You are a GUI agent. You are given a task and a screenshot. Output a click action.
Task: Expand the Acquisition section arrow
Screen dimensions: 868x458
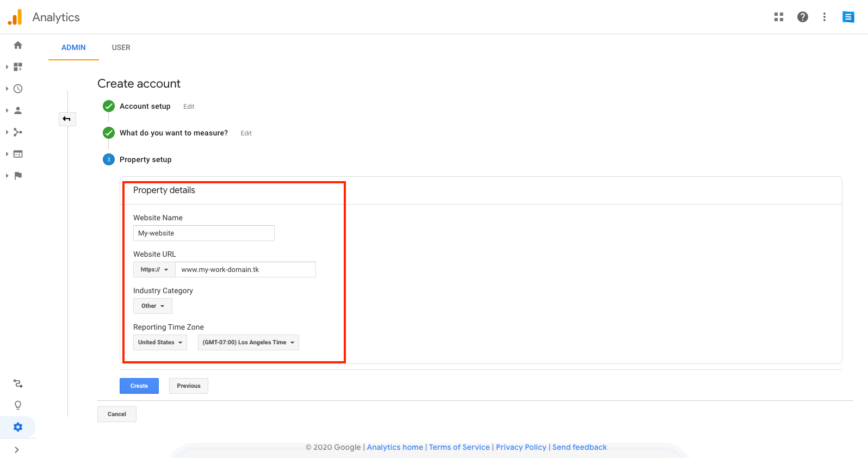click(x=7, y=132)
